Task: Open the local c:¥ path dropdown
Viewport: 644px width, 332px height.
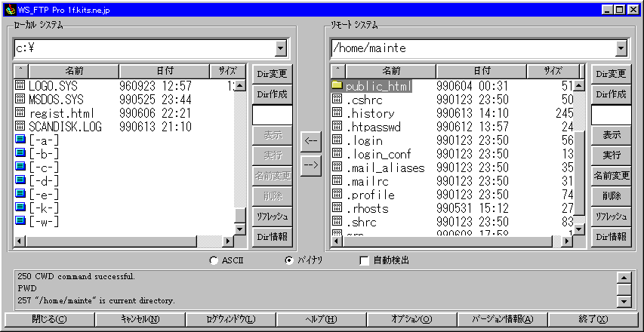Action: coord(281,49)
